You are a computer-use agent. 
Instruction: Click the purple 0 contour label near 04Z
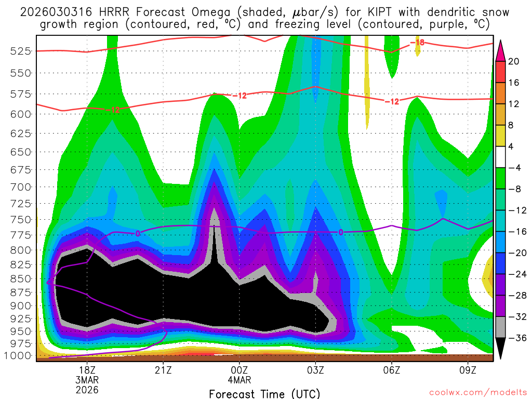tap(341, 232)
